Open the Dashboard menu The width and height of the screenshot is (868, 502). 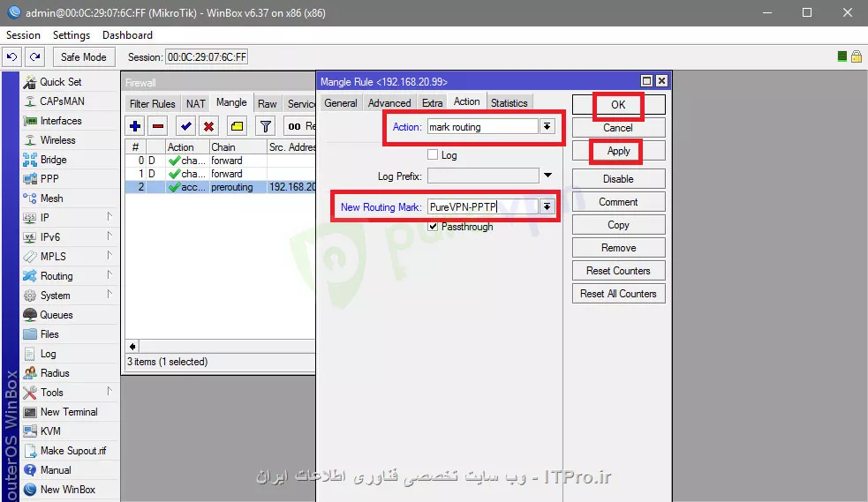coord(127,34)
